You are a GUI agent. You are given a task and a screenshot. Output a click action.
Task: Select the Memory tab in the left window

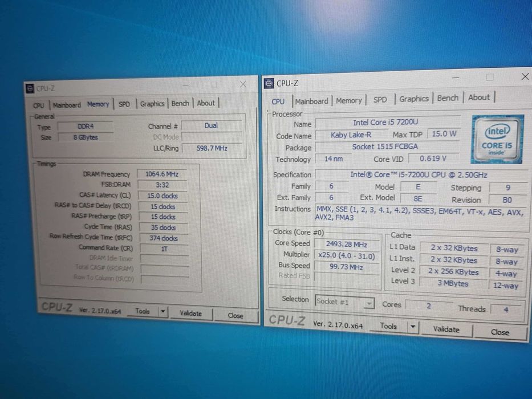(x=98, y=104)
